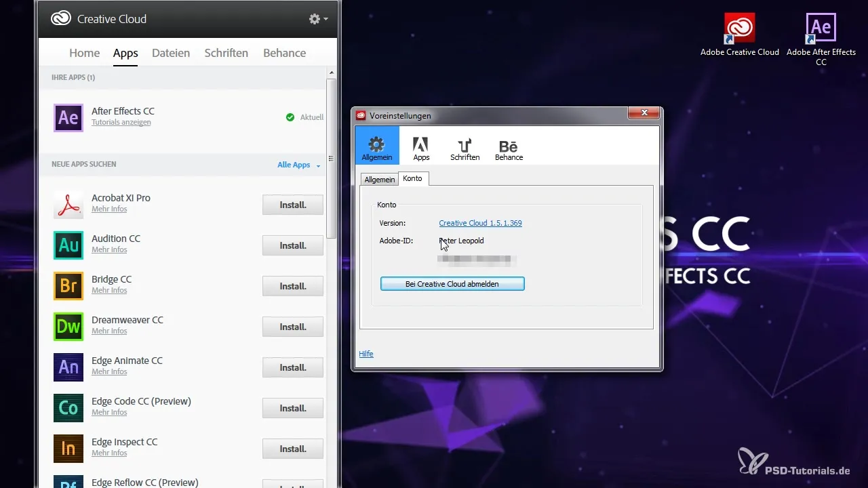This screenshot has height=488, width=868.
Task: Click the Voreinstellungen title bar icon
Action: (361, 115)
